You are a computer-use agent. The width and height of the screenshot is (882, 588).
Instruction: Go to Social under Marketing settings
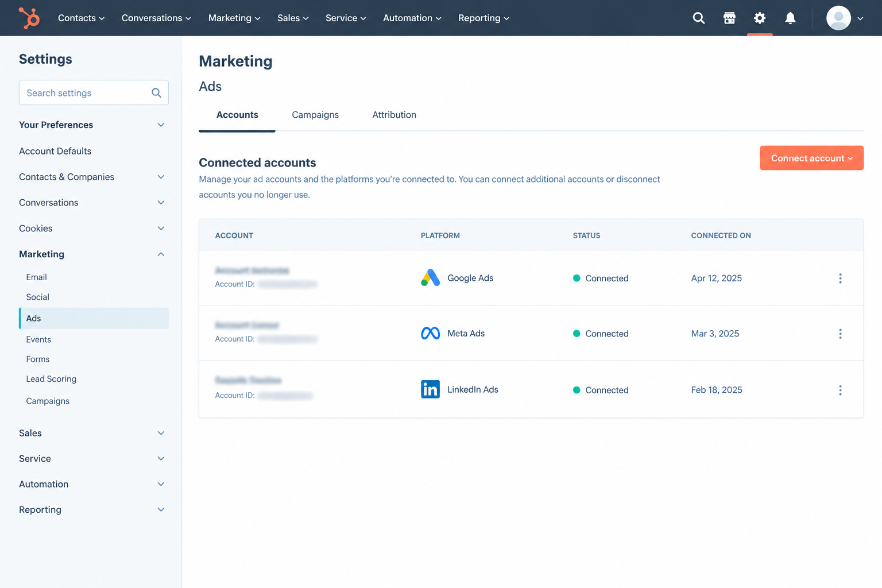(x=37, y=297)
